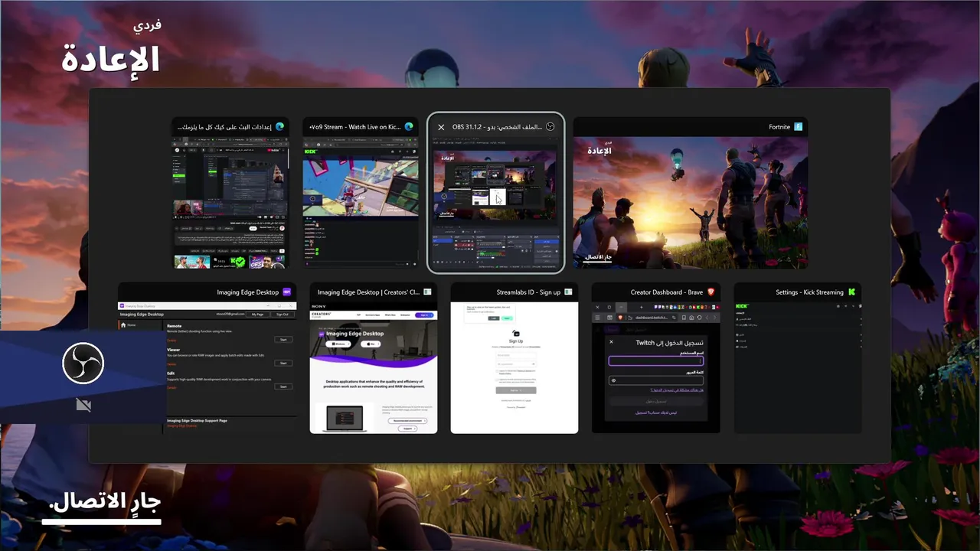This screenshot has width=980, height=551.
Task: Click the Edge icon beside Vo9 Stream title
Action: [x=410, y=127]
